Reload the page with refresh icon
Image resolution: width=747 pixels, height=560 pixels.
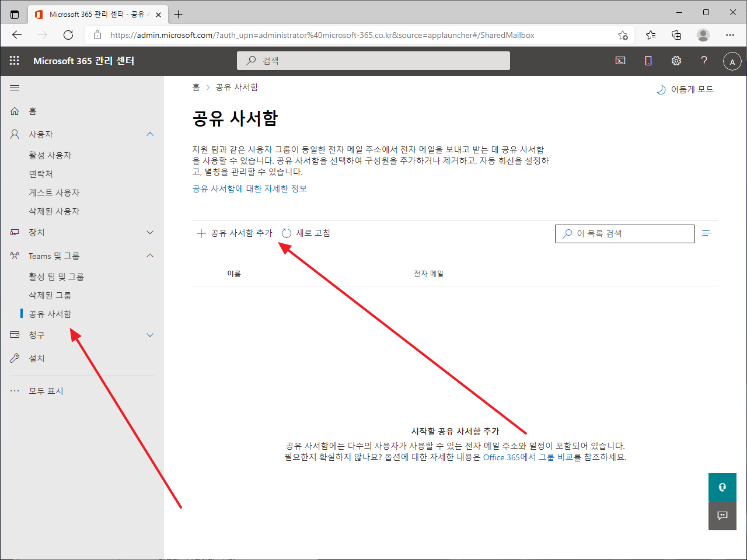(68, 35)
